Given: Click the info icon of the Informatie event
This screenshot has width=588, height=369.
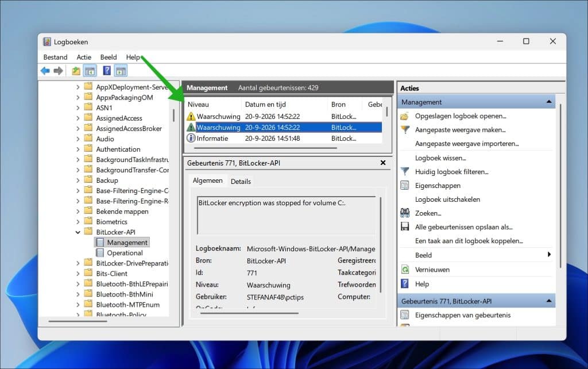Looking at the screenshot, I should coord(191,138).
